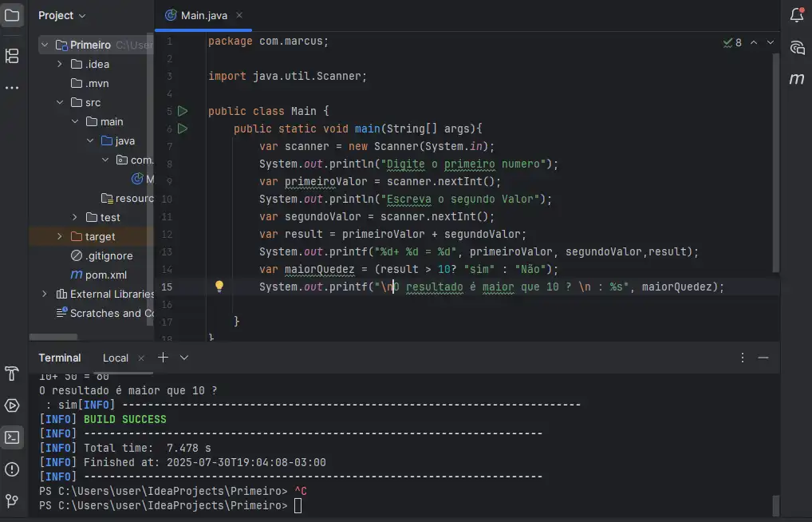Click the BUILD SUCCESS terminal text

click(x=124, y=419)
